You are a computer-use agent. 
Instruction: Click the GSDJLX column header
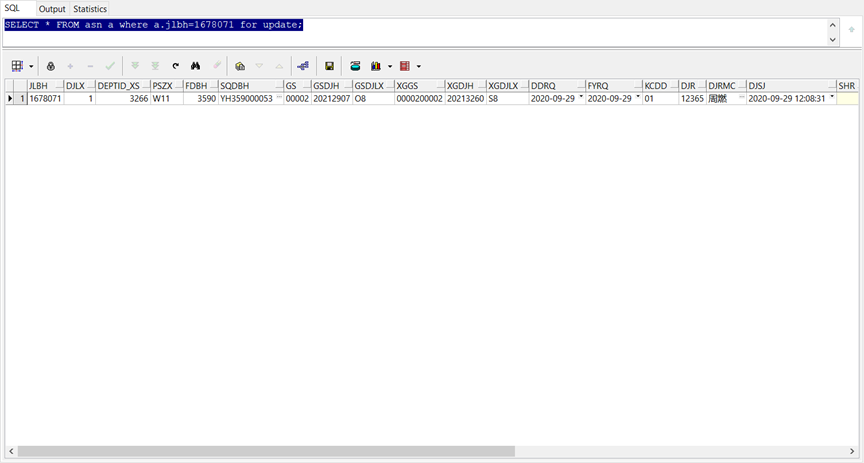click(x=374, y=86)
